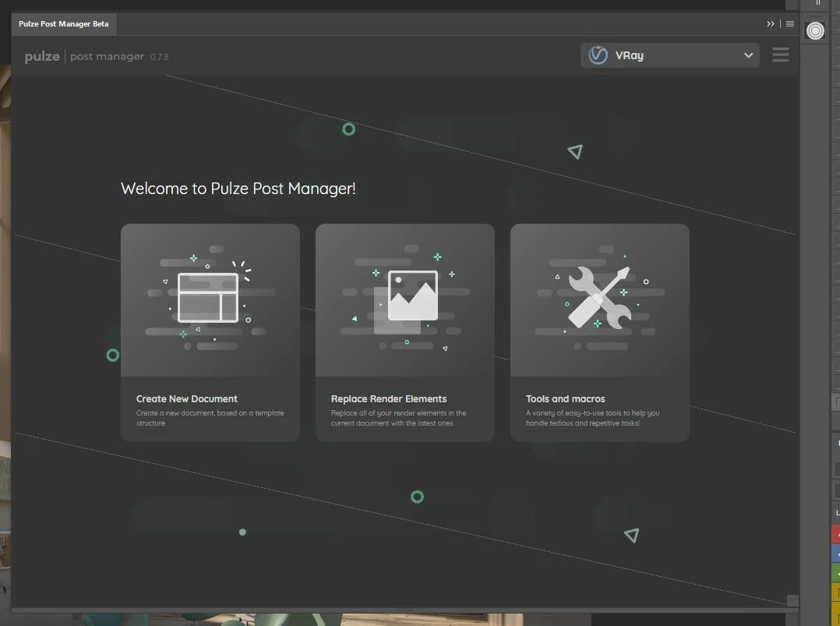The height and width of the screenshot is (626, 840).
Task: Open the VRay renderer dropdown
Action: click(x=669, y=55)
